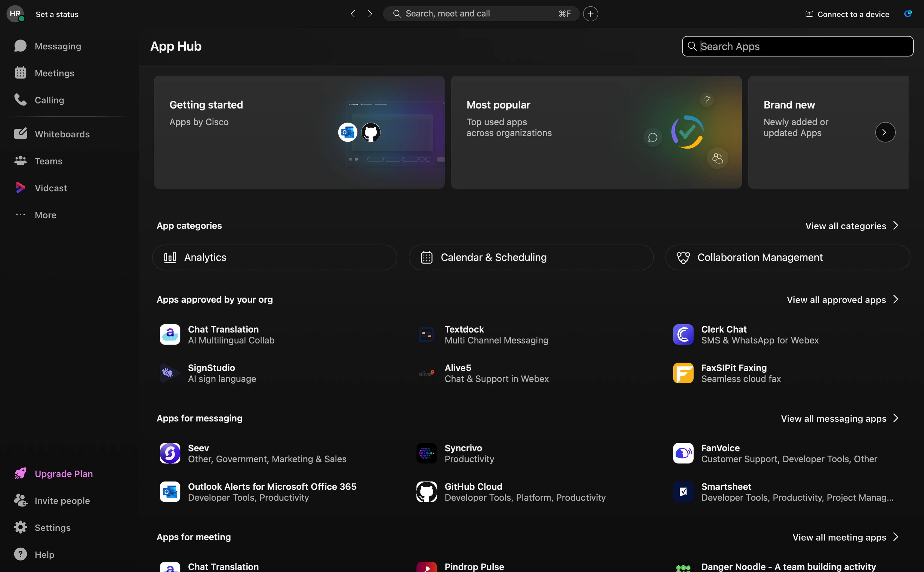The height and width of the screenshot is (572, 924).
Task: Click the SignStudio app name
Action: click(x=211, y=368)
